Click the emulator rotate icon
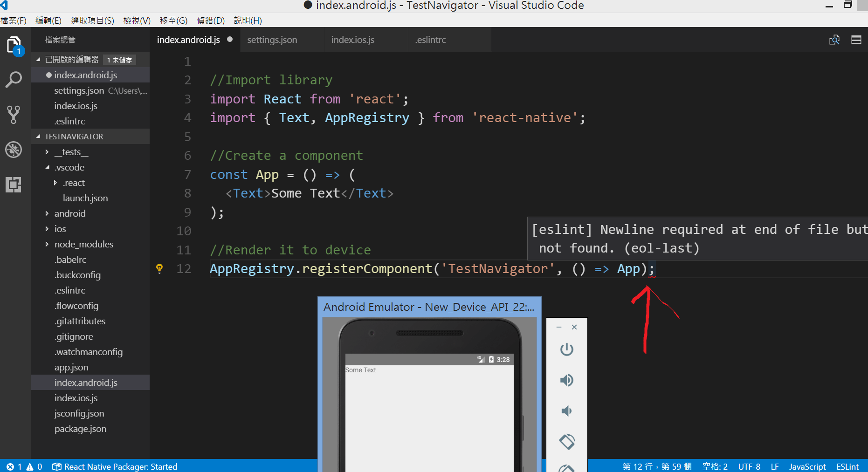This screenshot has height=472, width=868. tap(567, 441)
